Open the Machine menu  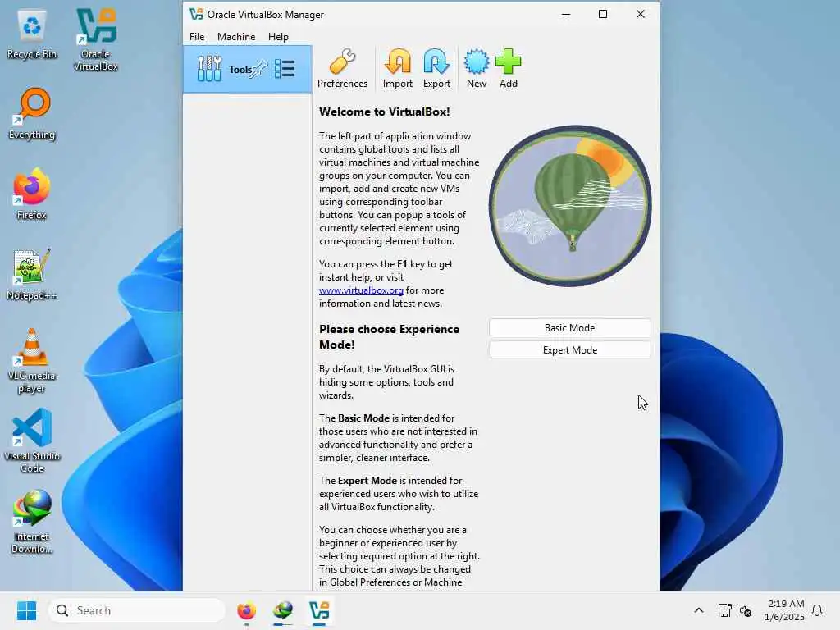coord(236,36)
